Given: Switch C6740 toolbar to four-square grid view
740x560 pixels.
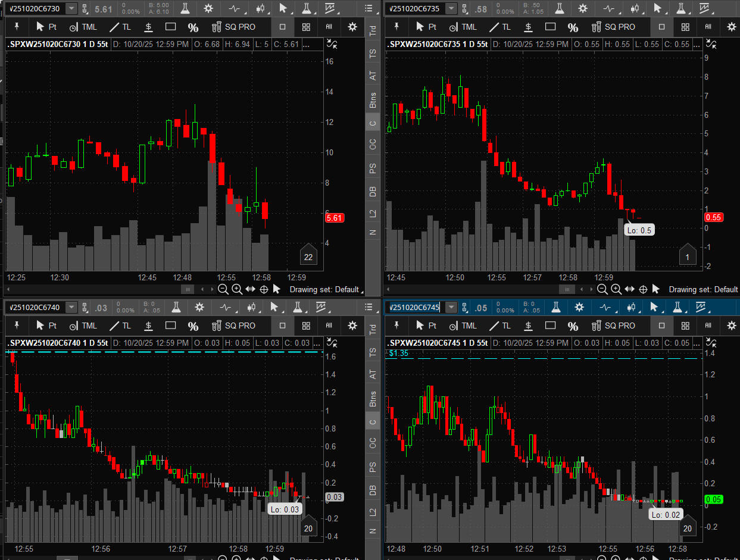Looking at the screenshot, I should coord(305,326).
